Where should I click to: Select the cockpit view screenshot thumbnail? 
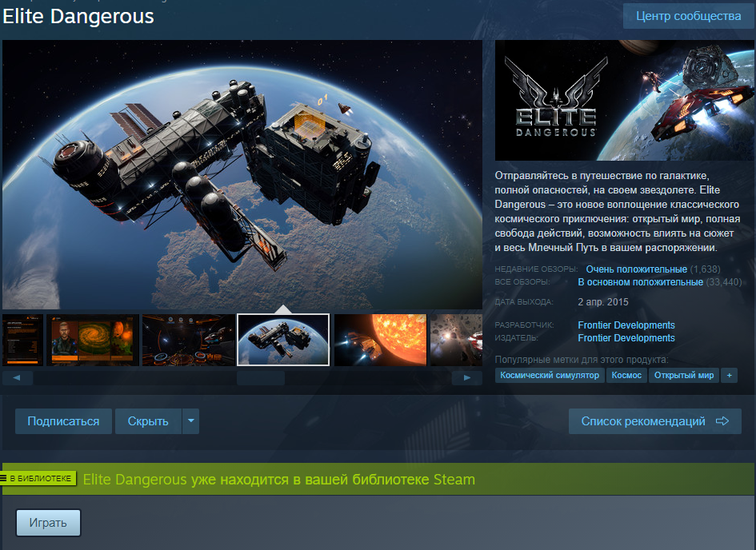tap(189, 340)
